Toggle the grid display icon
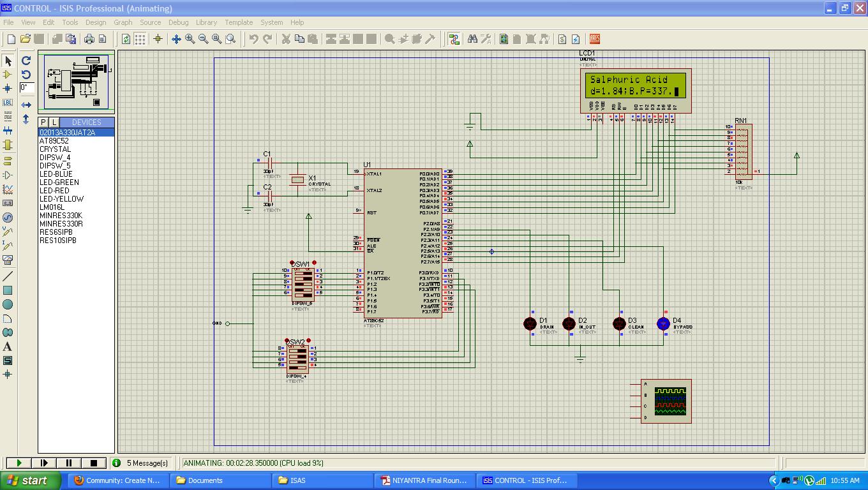This screenshot has height=490, width=868. point(140,39)
